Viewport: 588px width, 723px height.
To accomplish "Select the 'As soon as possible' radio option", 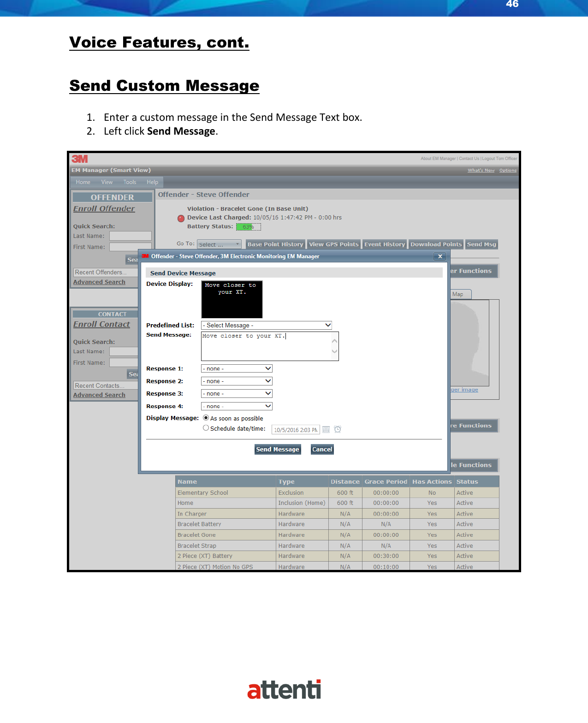I will click(x=206, y=418).
